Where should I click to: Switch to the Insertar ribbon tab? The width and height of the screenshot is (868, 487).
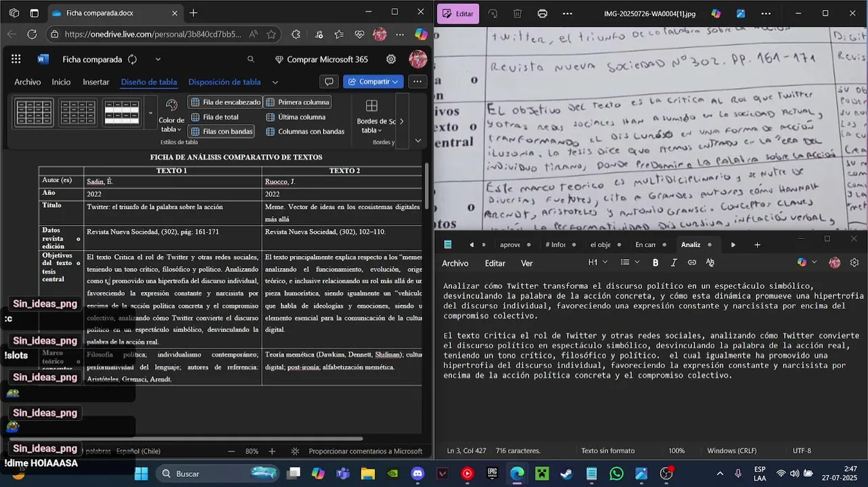pos(96,82)
